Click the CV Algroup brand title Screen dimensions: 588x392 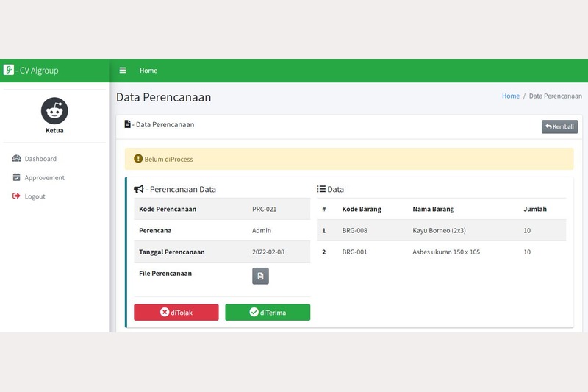(x=38, y=71)
